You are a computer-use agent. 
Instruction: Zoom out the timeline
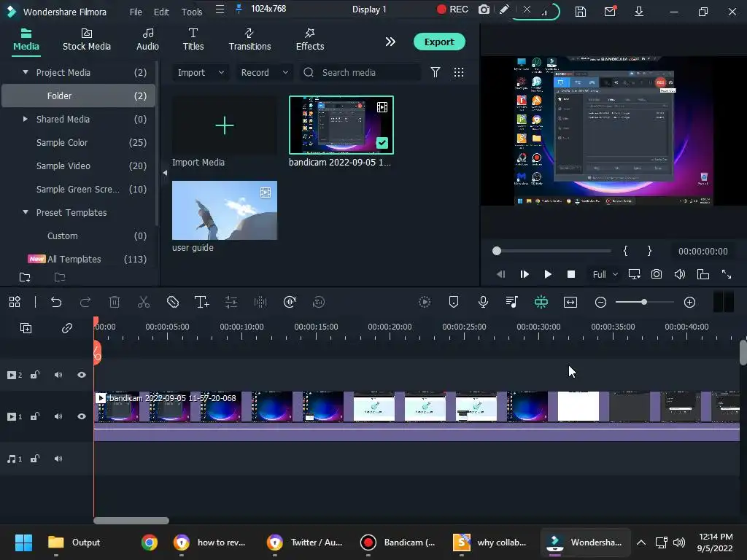[x=601, y=303]
